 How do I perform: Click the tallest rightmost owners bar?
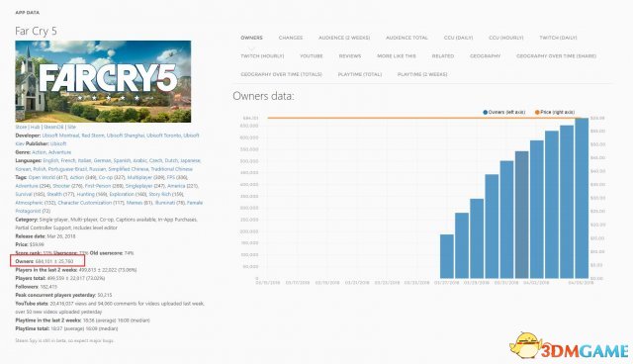tap(582, 199)
